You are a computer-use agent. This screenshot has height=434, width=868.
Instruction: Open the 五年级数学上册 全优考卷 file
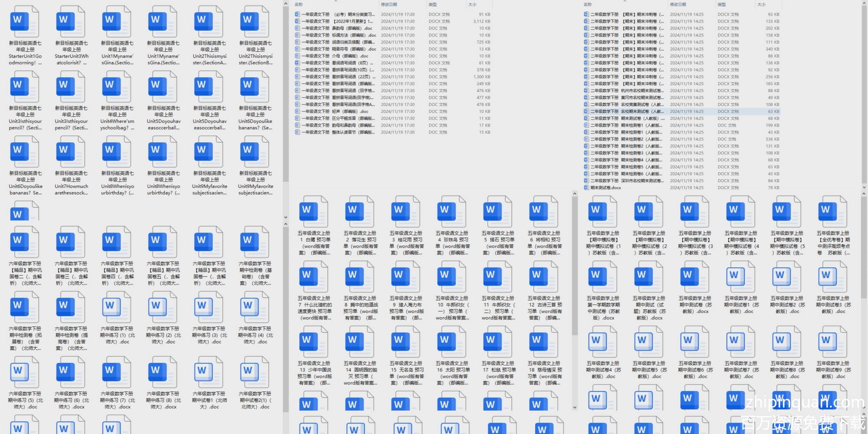[833, 212]
